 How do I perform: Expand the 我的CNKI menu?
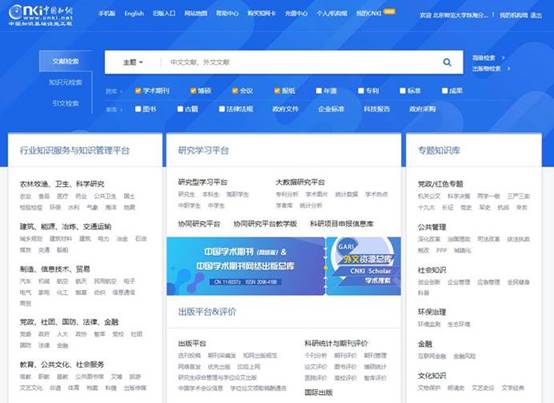369,13
